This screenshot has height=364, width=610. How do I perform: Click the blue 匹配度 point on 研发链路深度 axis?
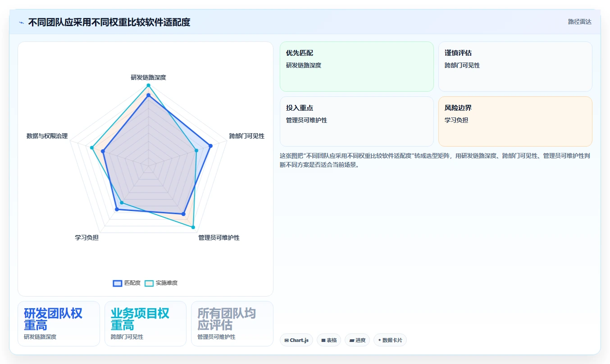click(148, 95)
